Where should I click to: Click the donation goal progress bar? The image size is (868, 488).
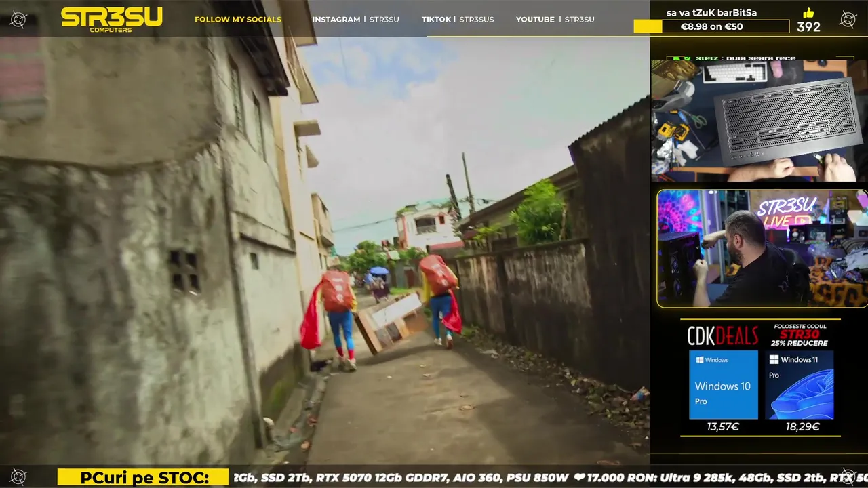[x=711, y=26]
